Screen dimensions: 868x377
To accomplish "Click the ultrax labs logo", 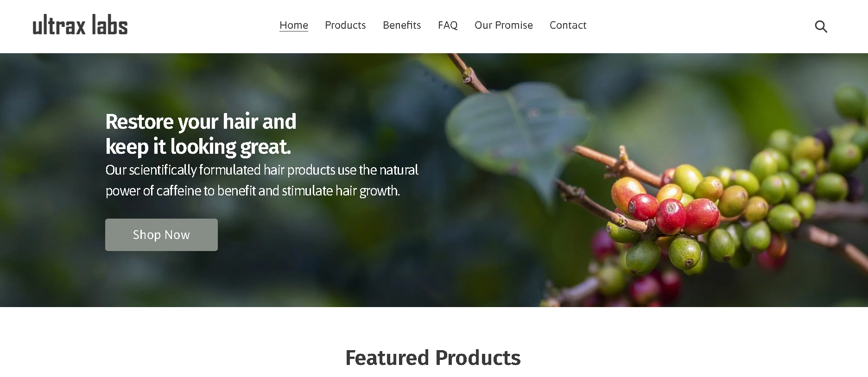I will pyautogui.click(x=80, y=25).
